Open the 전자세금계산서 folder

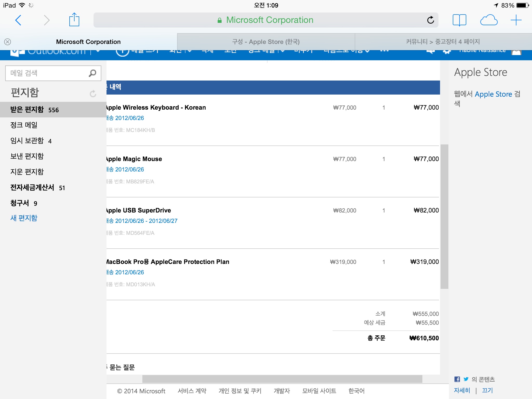[x=32, y=188]
